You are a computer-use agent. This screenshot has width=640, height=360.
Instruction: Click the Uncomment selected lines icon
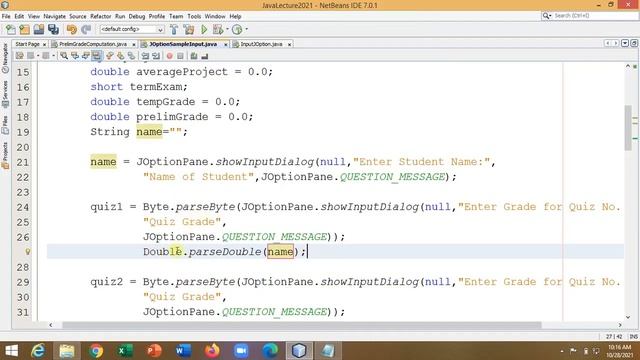pos(204,56)
